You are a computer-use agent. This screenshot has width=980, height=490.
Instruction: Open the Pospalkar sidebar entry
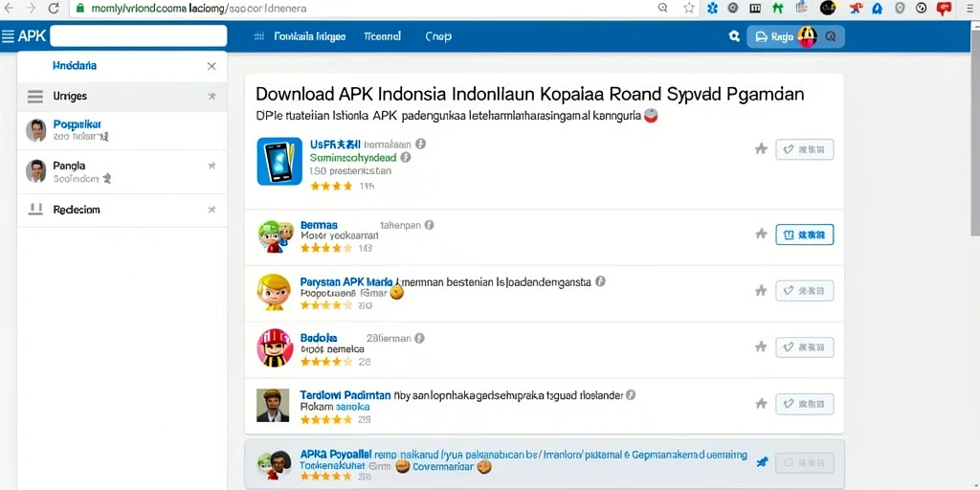point(77,124)
